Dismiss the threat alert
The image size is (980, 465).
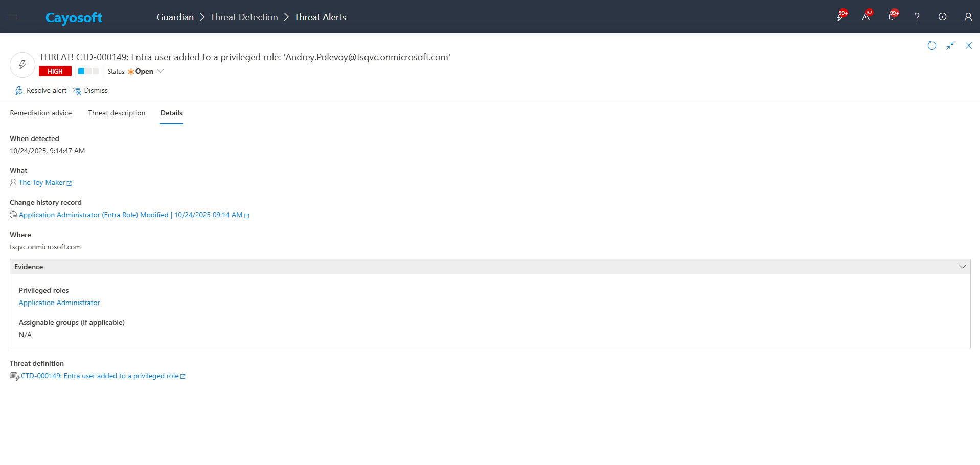tap(90, 90)
